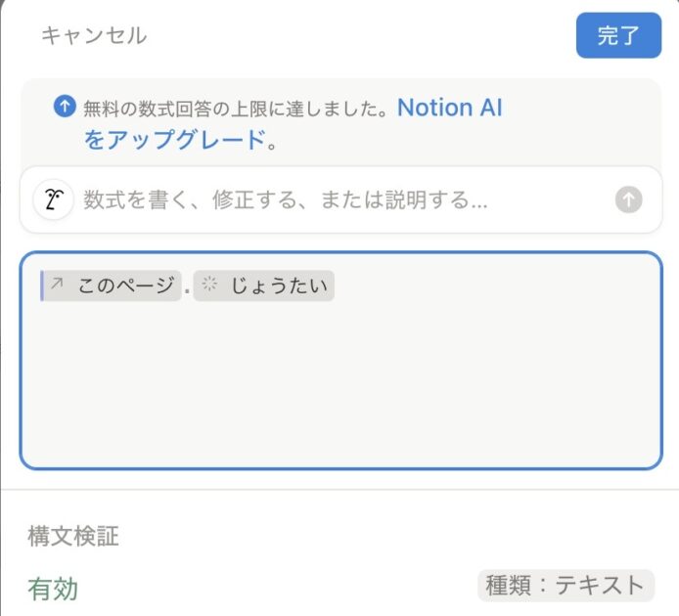Click the arrow icon on the このページ token
Image resolution: width=679 pixels, height=616 pixels.
(59, 285)
